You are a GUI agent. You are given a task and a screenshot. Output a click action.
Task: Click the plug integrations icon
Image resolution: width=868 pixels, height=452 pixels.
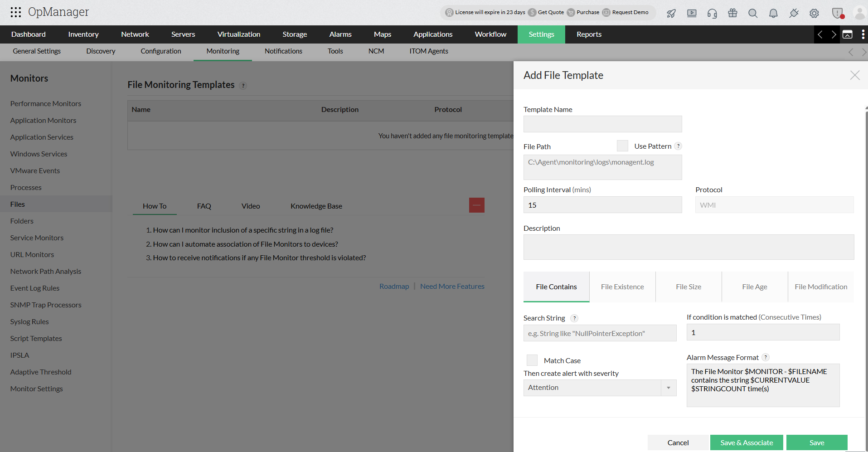click(794, 13)
